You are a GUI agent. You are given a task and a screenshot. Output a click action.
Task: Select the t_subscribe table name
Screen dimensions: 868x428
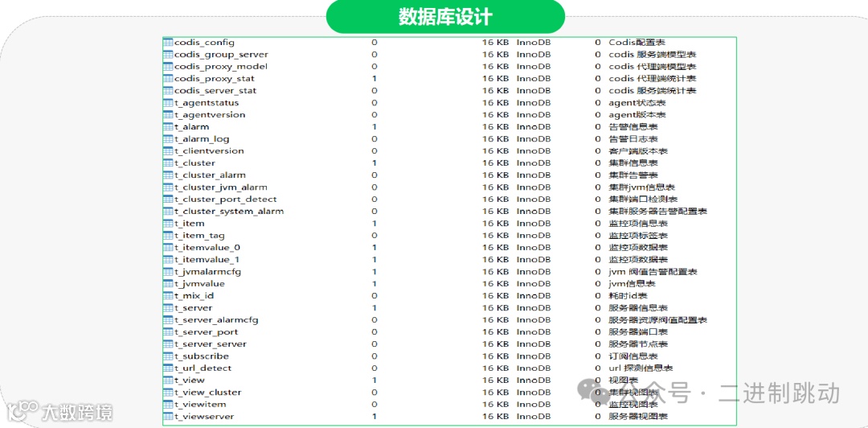[202, 356]
